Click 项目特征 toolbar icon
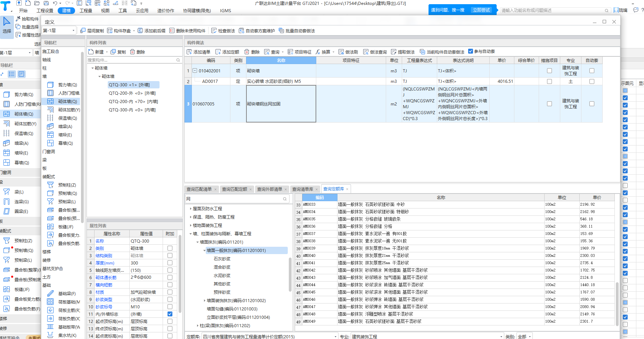 click(291, 52)
